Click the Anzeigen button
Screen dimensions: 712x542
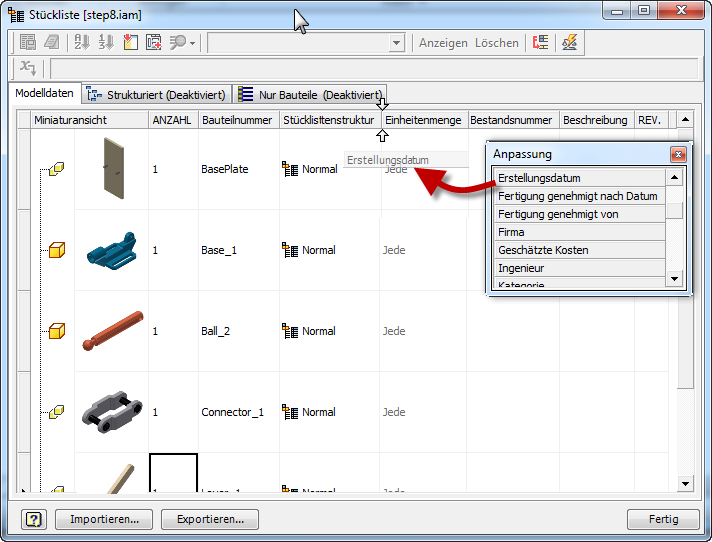tap(443, 43)
